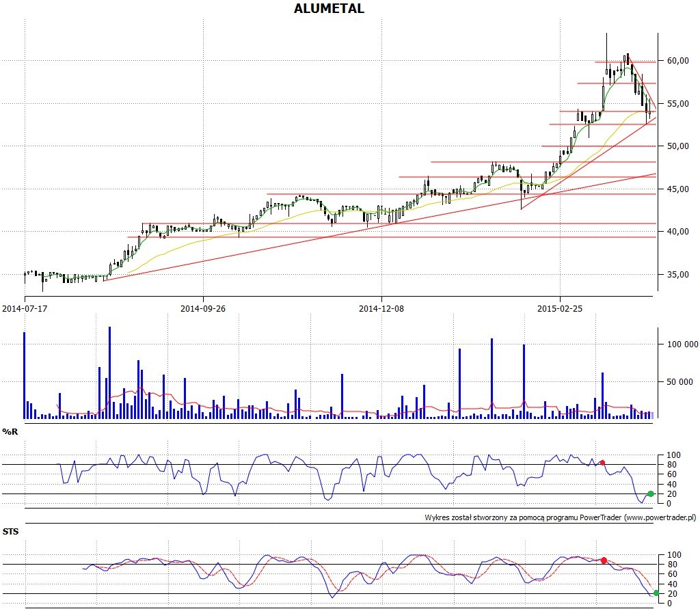Image resolution: width=700 pixels, height=609 pixels.
Task: Click the green buy marker on STS line
Action: point(656,593)
